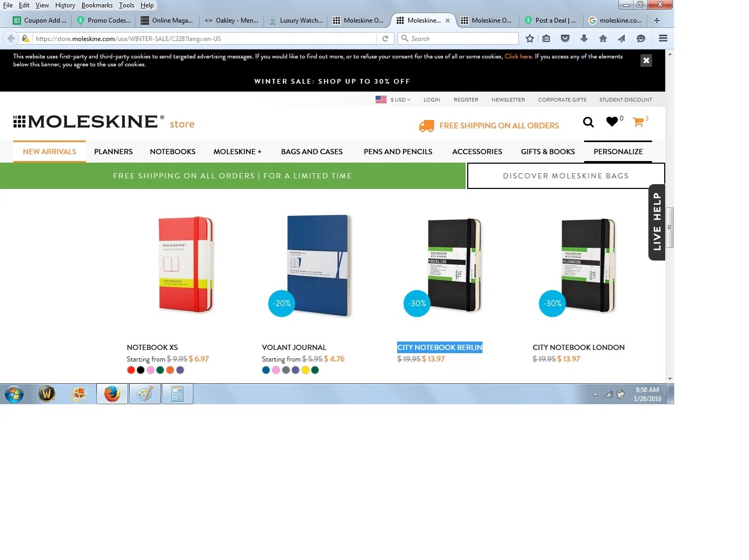Select black swatch for Notebook XS
Image resolution: width=749 pixels, height=560 pixels.
tap(141, 370)
